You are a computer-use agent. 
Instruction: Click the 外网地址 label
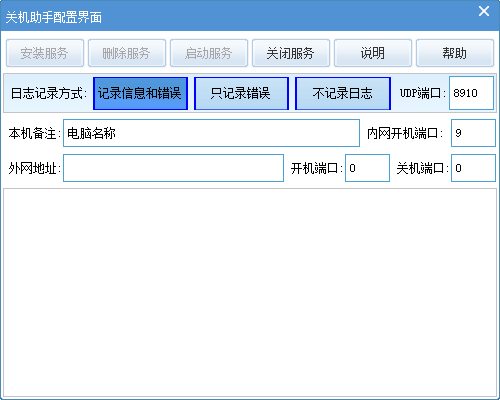click(x=35, y=168)
